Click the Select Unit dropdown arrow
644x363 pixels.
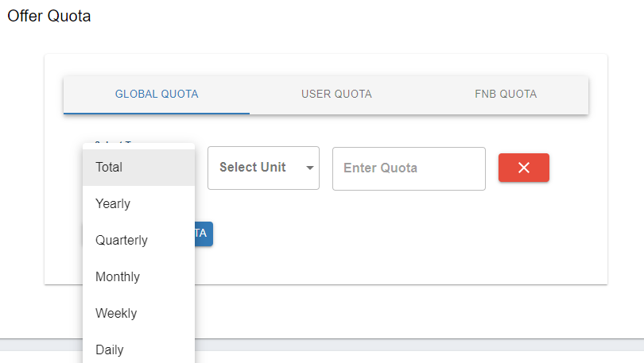309,168
